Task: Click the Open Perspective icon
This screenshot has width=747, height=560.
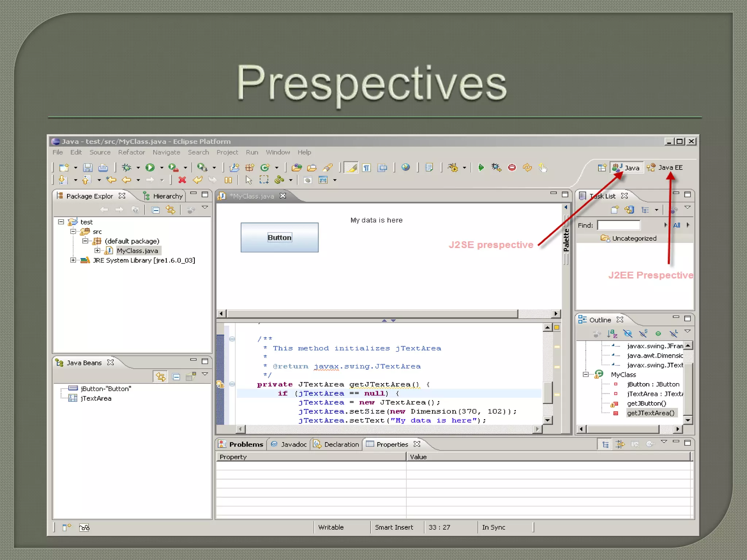Action: pos(602,168)
